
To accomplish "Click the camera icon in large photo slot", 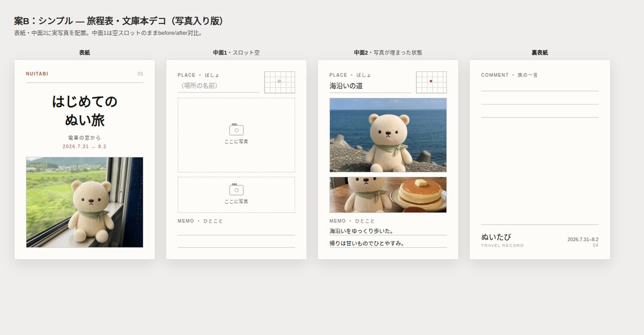I will pos(236,129).
